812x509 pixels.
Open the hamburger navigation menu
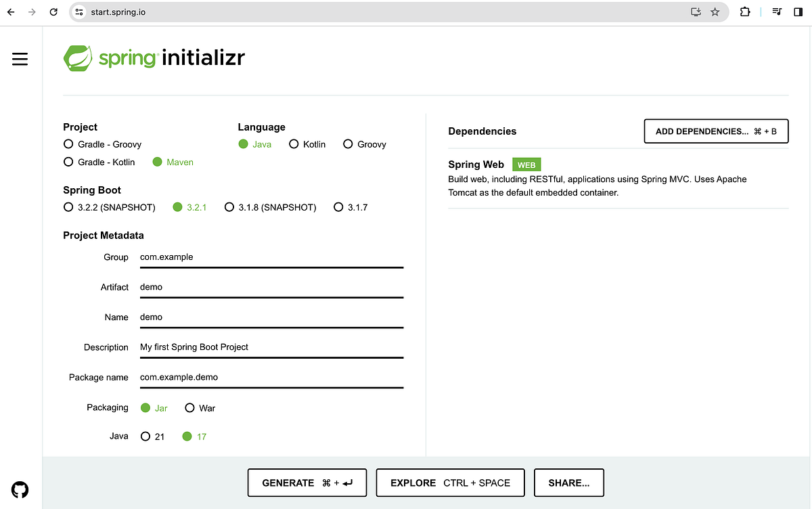[x=20, y=59]
